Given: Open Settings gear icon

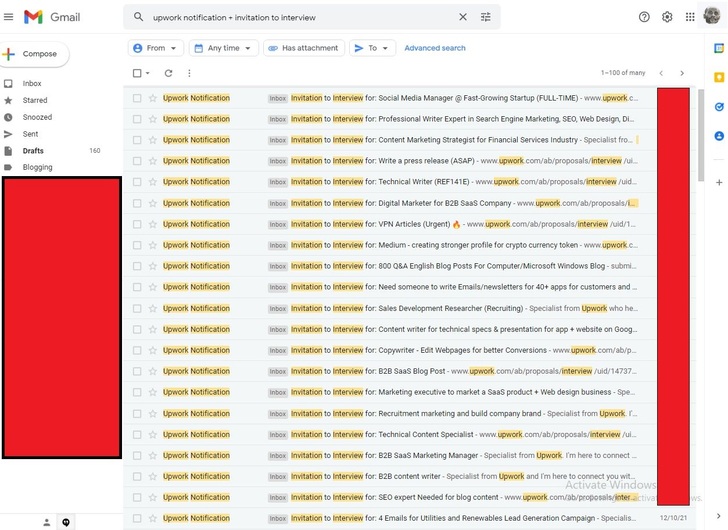Looking at the screenshot, I should pyautogui.click(x=667, y=17).
